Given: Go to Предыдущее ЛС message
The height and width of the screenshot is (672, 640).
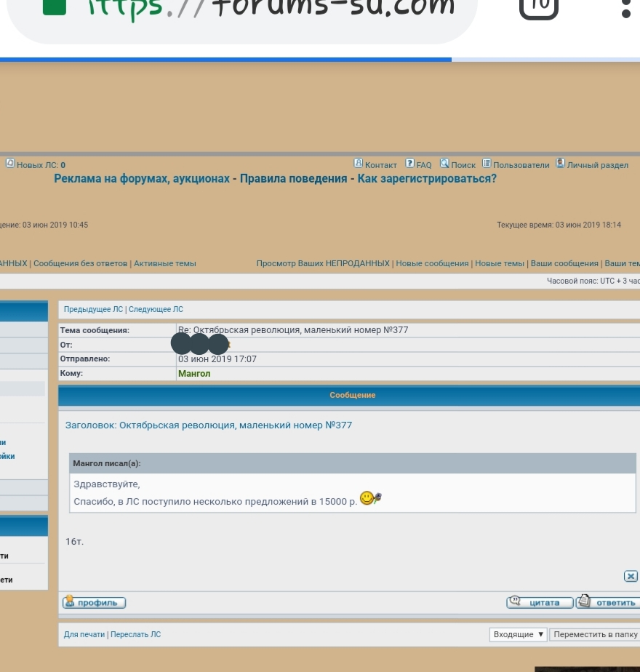Looking at the screenshot, I should pyautogui.click(x=93, y=309).
